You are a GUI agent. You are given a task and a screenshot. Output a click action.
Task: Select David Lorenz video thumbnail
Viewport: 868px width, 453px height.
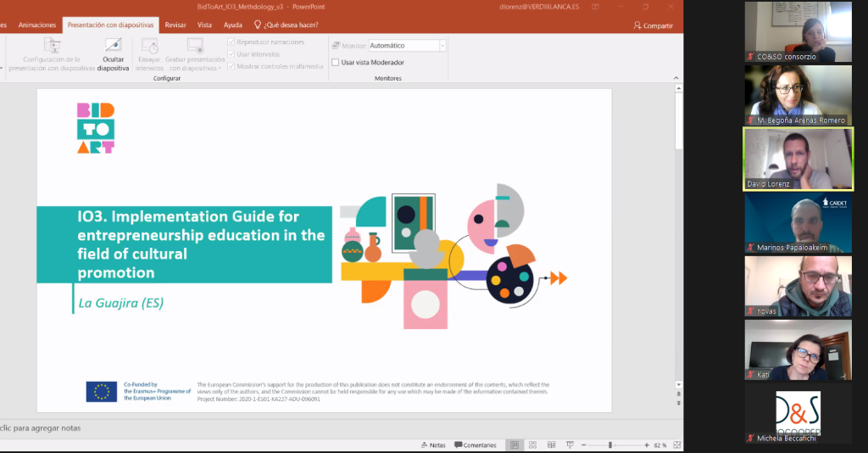(x=798, y=159)
